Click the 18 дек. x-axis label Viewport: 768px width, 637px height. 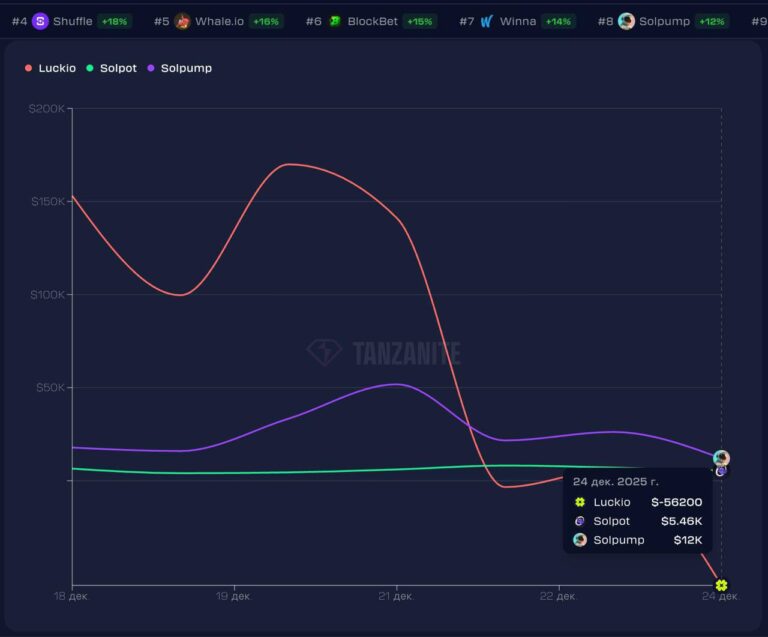[x=71, y=596]
